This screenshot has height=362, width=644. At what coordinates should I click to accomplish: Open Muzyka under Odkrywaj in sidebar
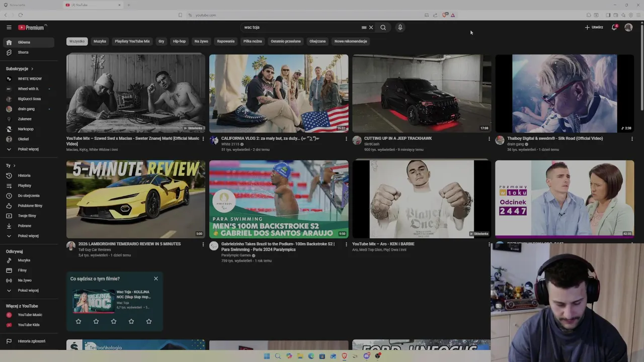[28, 260]
